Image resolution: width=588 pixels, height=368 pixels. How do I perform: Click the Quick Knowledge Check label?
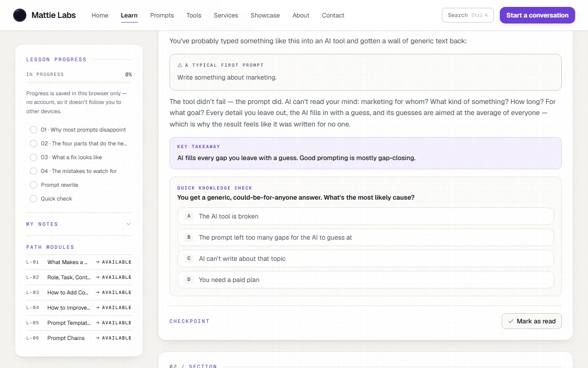coord(215,188)
